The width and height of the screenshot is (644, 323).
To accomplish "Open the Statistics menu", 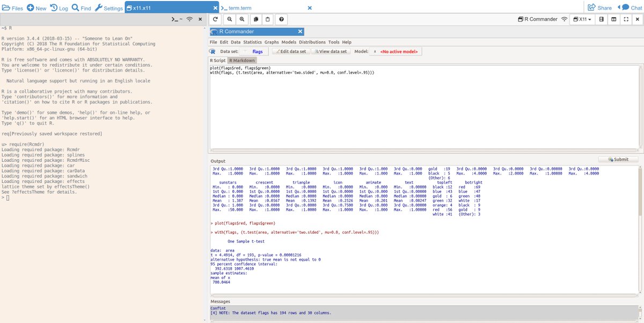I will 252,42.
